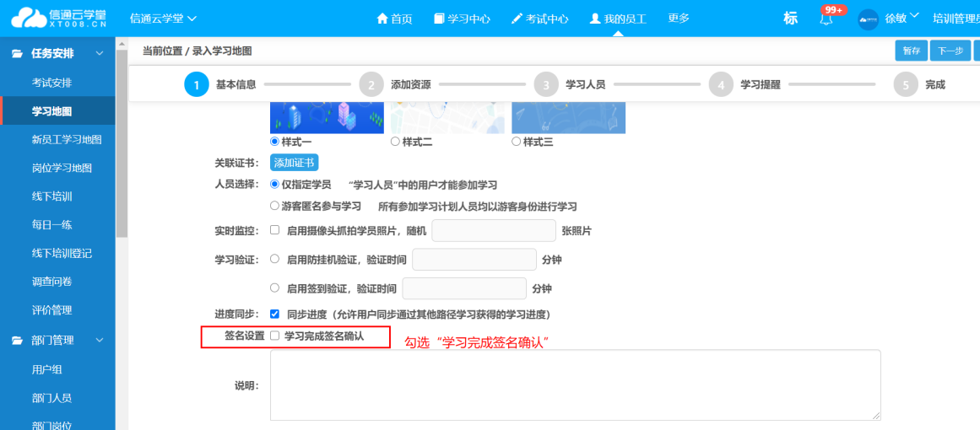Uncheck 同步进度 checkbox

click(274, 314)
